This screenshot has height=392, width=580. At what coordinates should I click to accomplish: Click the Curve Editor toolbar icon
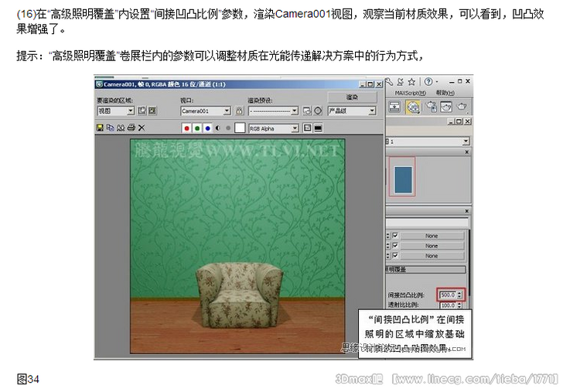394,107
